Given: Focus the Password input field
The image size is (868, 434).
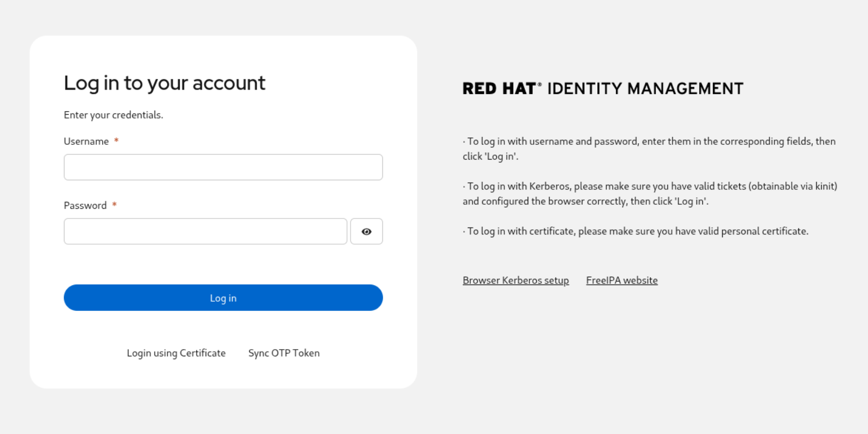Looking at the screenshot, I should 205,232.
